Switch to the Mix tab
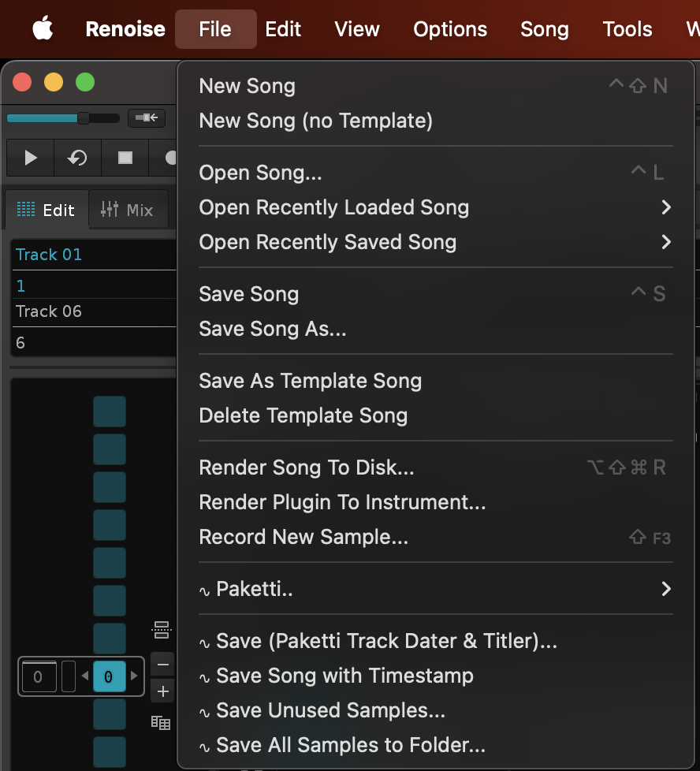 (x=128, y=210)
